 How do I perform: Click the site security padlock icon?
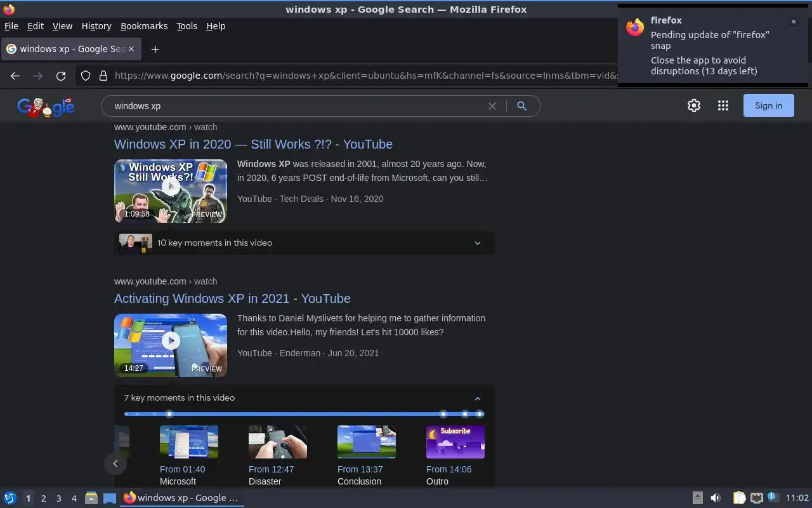click(103, 76)
